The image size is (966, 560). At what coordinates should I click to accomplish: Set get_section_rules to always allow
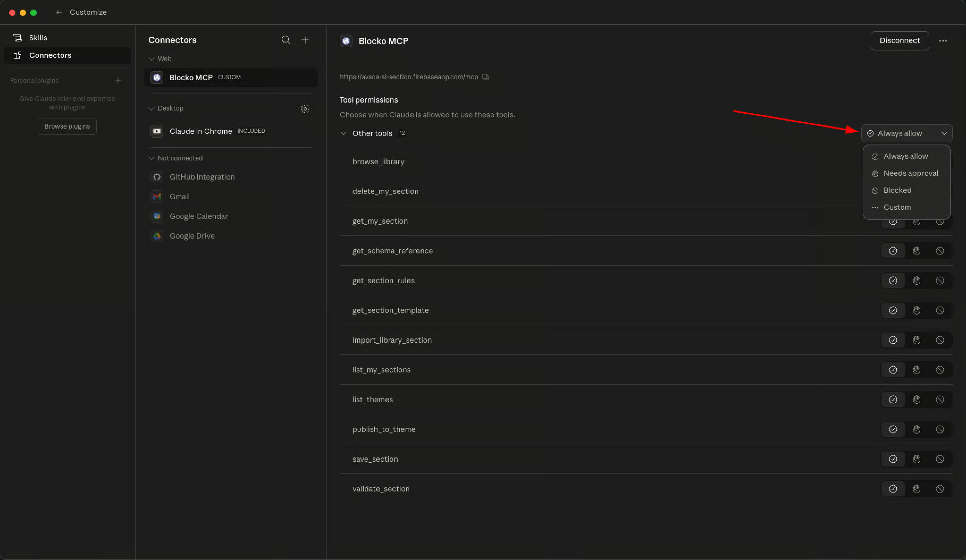click(x=893, y=281)
